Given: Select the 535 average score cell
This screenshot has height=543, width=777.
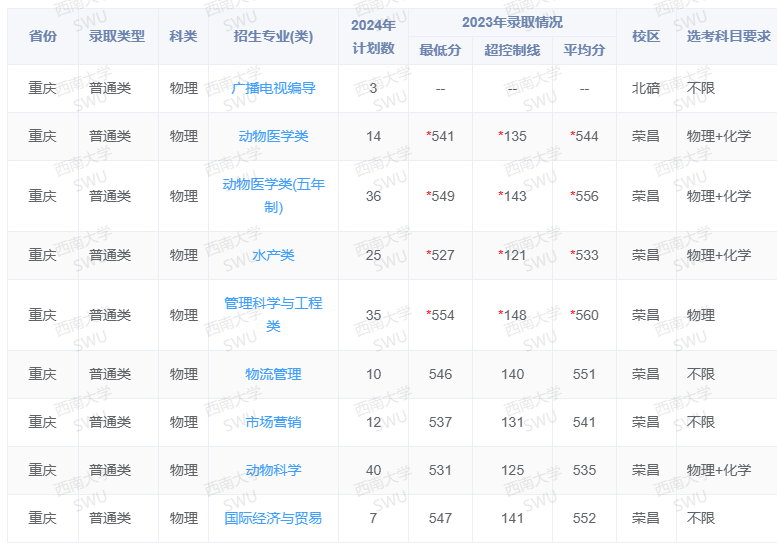Looking at the screenshot, I should tap(584, 470).
